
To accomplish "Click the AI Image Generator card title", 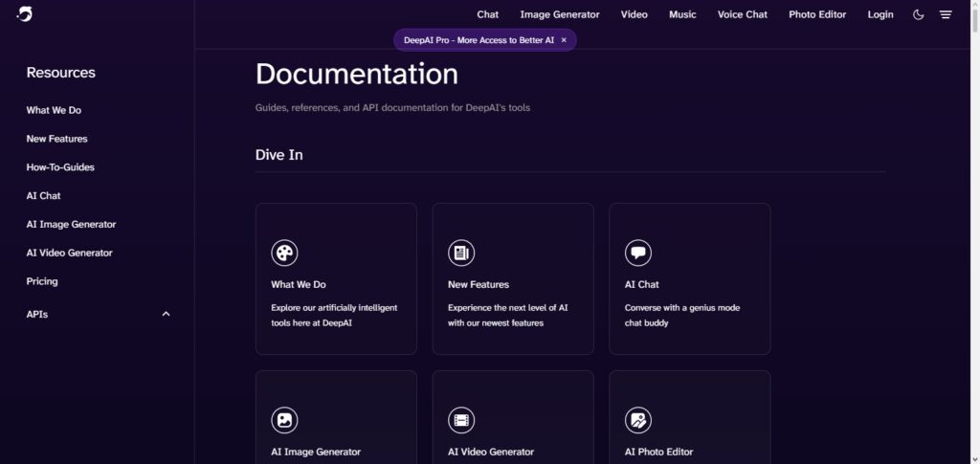I will (x=316, y=452).
